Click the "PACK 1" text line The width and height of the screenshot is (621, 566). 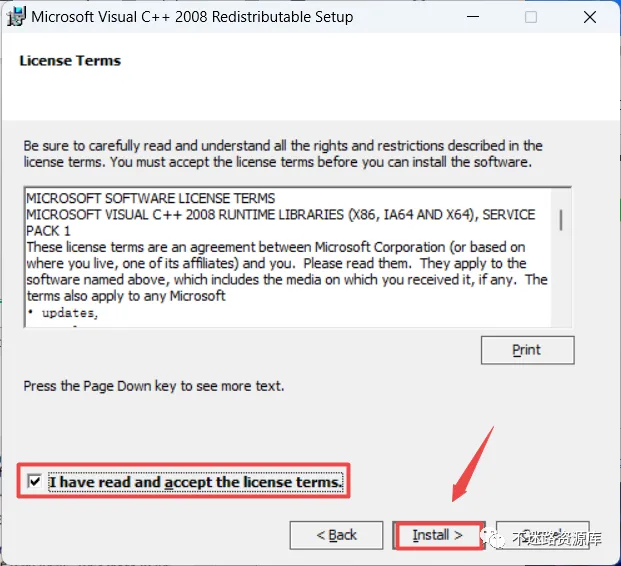[x=48, y=231]
